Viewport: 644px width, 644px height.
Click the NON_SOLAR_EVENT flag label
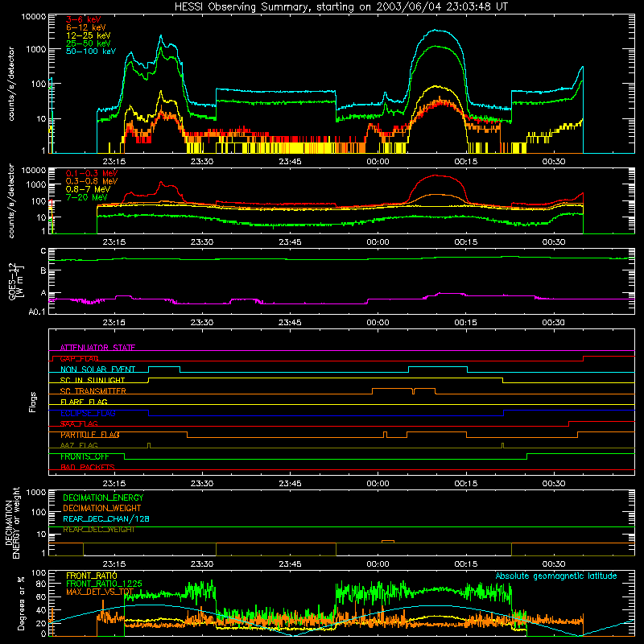tap(97, 369)
